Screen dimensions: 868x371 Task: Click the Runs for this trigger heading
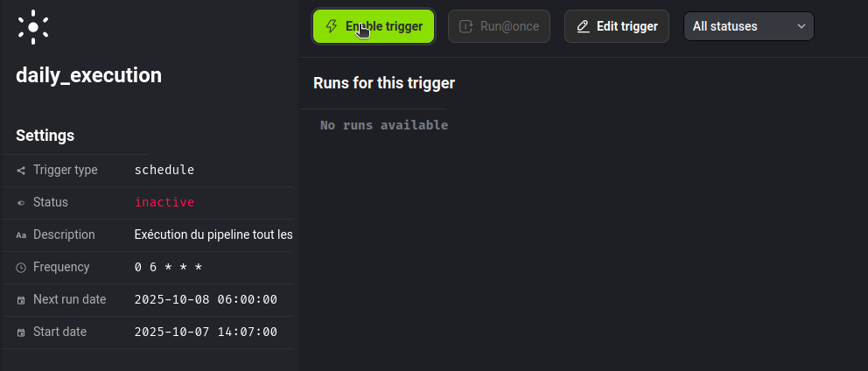(384, 83)
